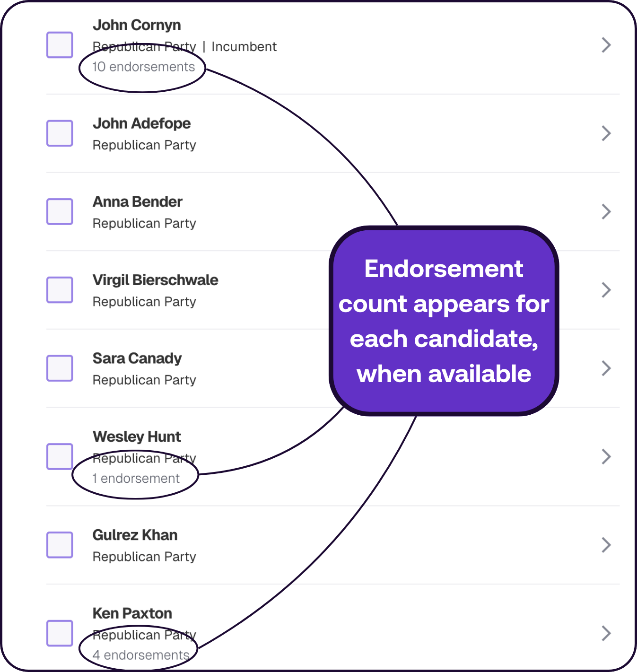This screenshot has width=637, height=672.
Task: View Ken Paxton's 4 endorsements
Action: pyautogui.click(x=140, y=655)
